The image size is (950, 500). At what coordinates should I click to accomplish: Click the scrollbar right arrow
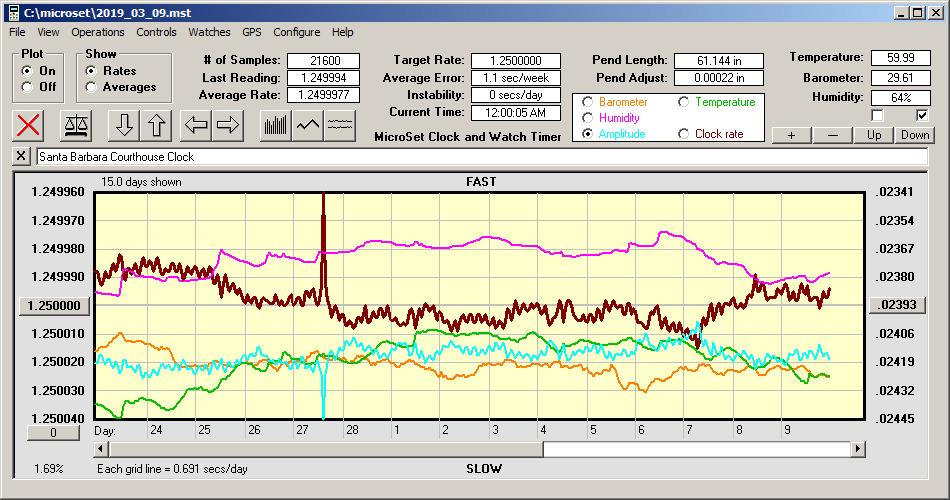tap(857, 449)
